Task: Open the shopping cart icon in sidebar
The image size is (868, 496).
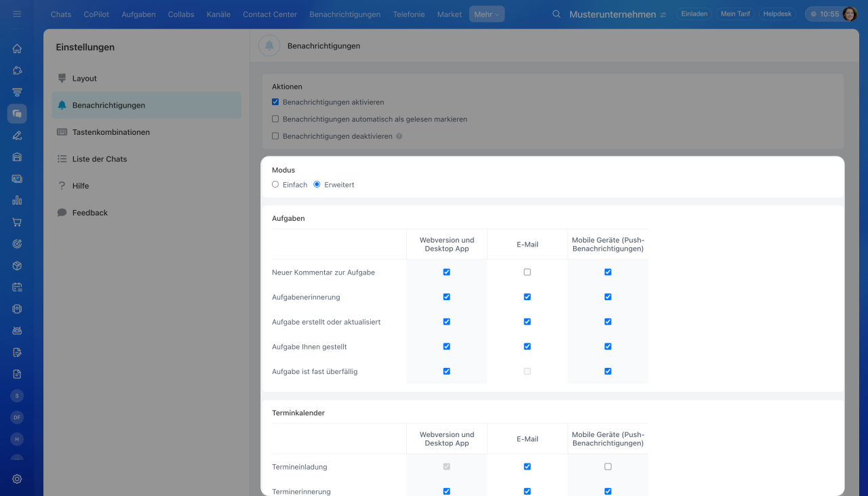Action: [x=17, y=222]
